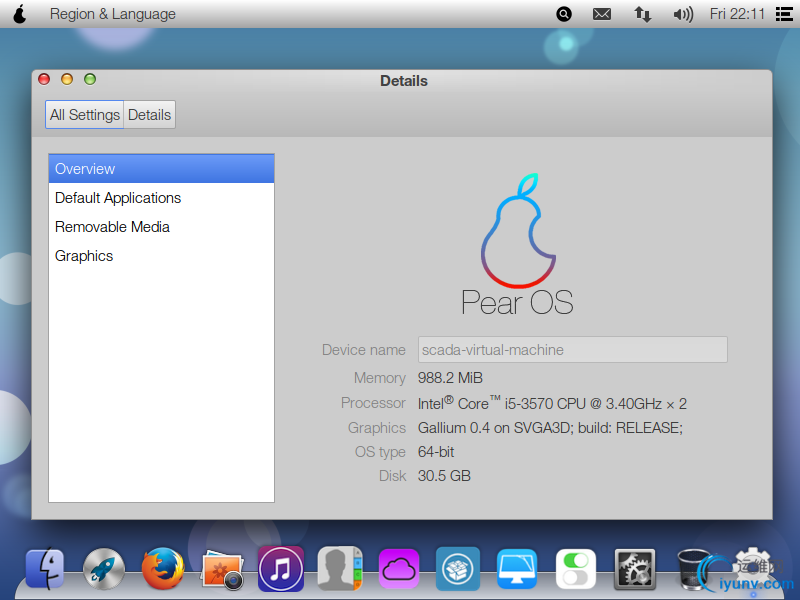The image size is (800, 600).
Task: Select Overview in the sidebar
Action: pos(161,169)
